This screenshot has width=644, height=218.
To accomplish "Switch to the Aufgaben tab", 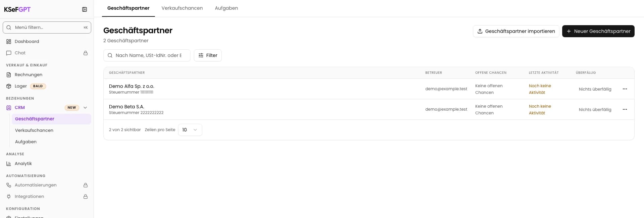I will point(226,8).
